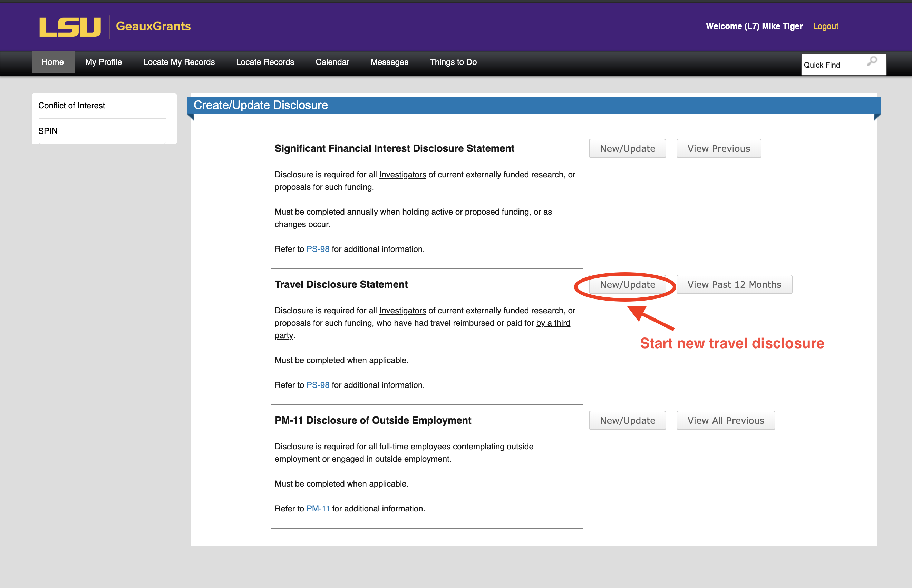The height and width of the screenshot is (588, 912).
Task: Open the PM-11 policy link
Action: point(318,509)
